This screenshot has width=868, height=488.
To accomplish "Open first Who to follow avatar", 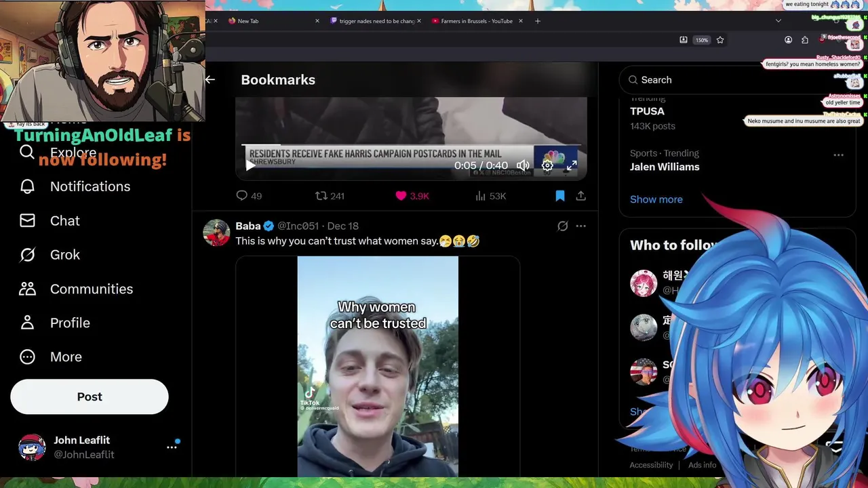I will click(644, 283).
